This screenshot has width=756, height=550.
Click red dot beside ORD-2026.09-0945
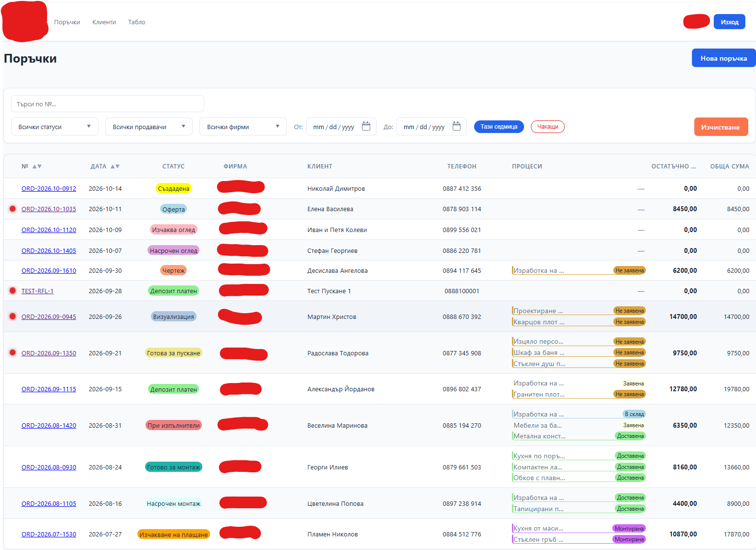tap(13, 317)
